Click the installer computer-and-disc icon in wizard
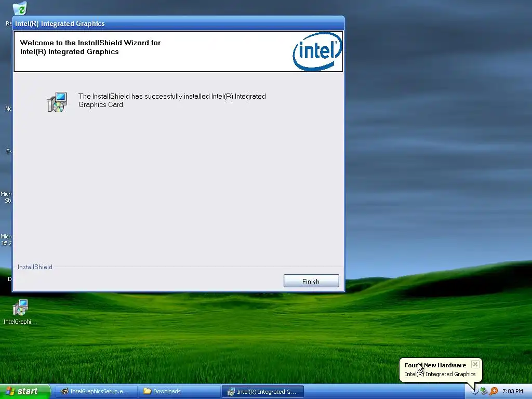 (x=57, y=102)
